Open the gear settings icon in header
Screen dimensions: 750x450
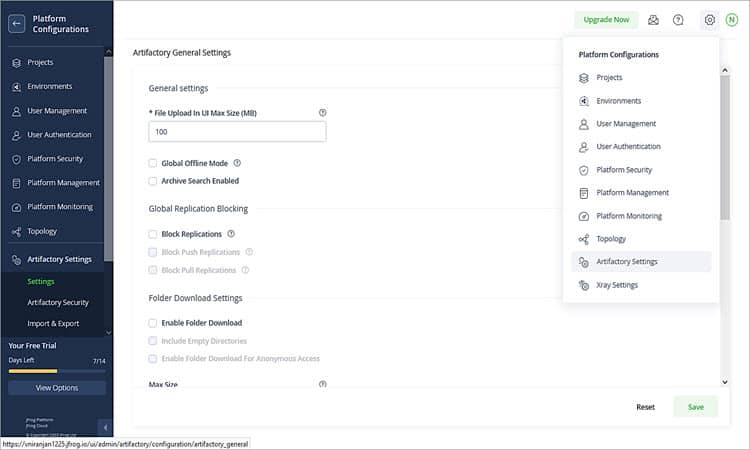pyautogui.click(x=710, y=19)
